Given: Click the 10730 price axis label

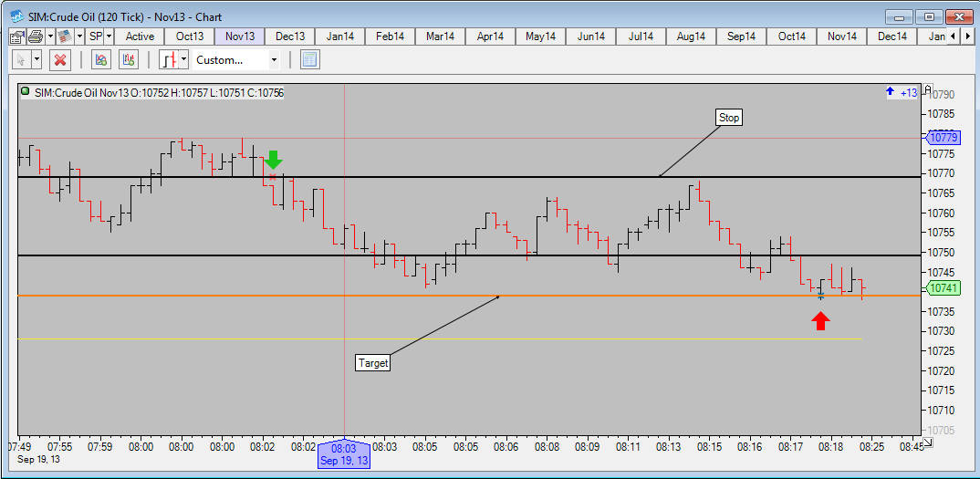Looking at the screenshot, I should point(943,330).
